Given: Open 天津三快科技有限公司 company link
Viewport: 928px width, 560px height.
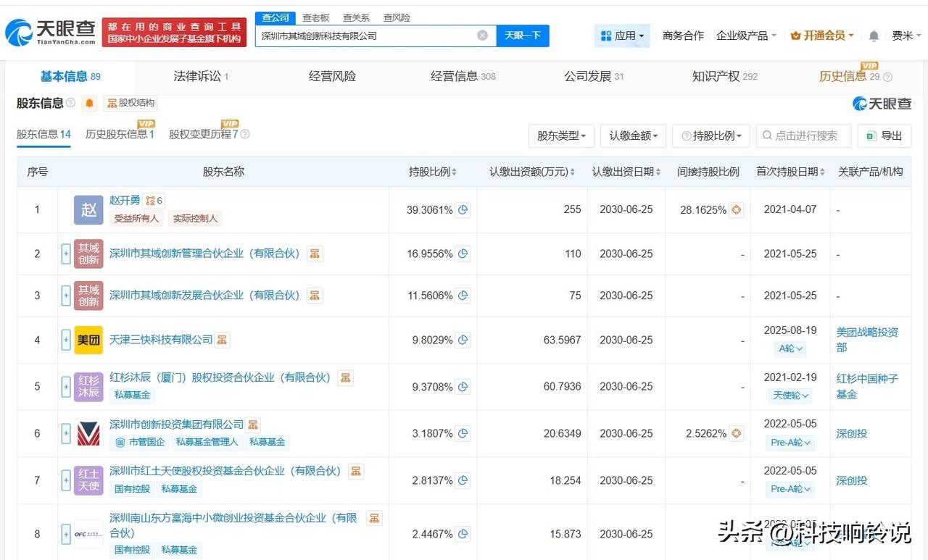Looking at the screenshot, I should point(161,340).
